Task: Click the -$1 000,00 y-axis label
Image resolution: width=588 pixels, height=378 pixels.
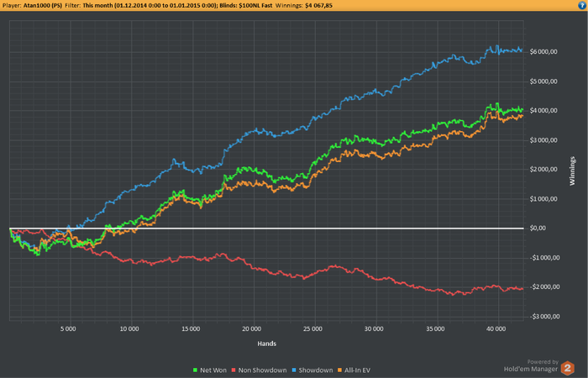Action: (x=544, y=258)
